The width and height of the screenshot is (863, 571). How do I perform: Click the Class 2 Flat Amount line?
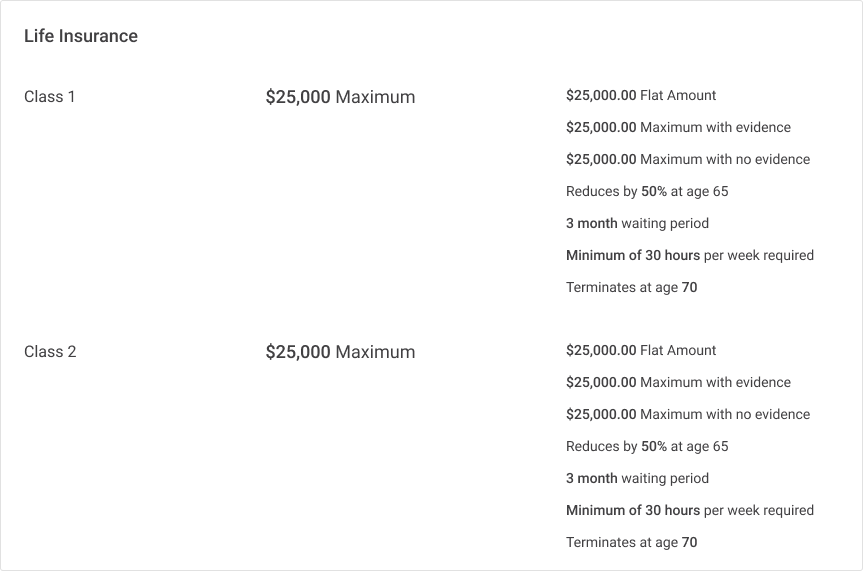[x=641, y=350]
